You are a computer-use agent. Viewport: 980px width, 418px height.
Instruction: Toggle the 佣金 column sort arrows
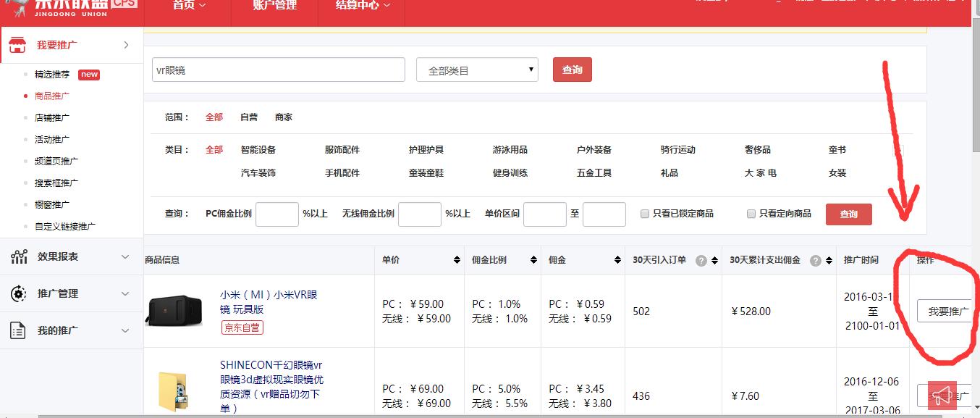click(x=617, y=259)
